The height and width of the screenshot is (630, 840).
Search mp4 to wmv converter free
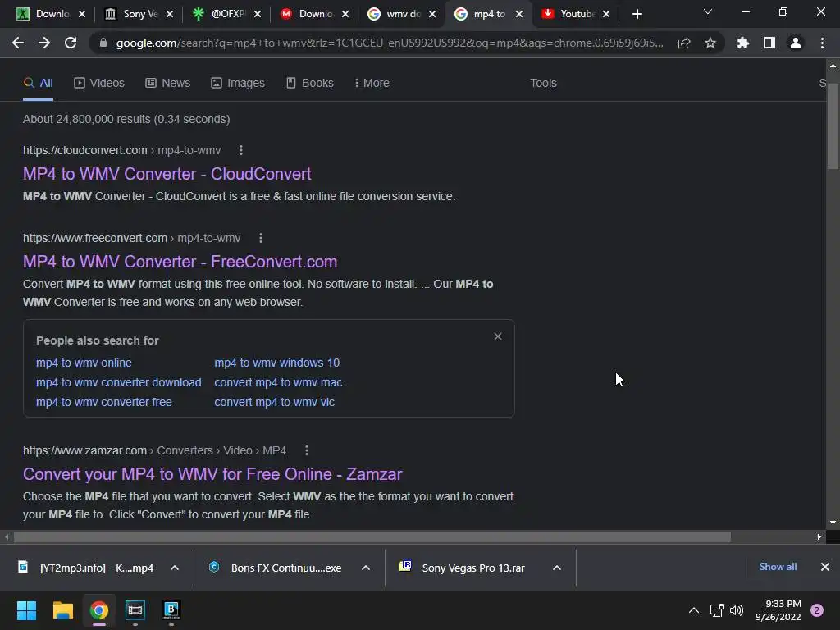104,402
